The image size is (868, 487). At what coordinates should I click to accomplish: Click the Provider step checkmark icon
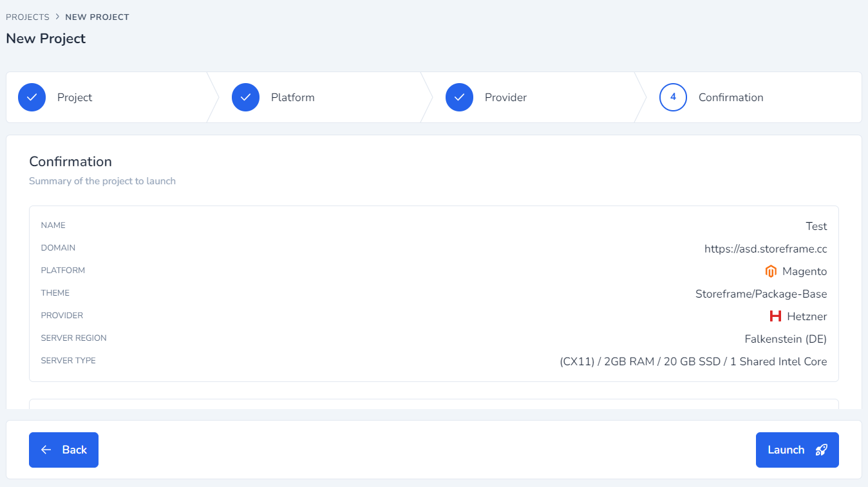coord(459,97)
